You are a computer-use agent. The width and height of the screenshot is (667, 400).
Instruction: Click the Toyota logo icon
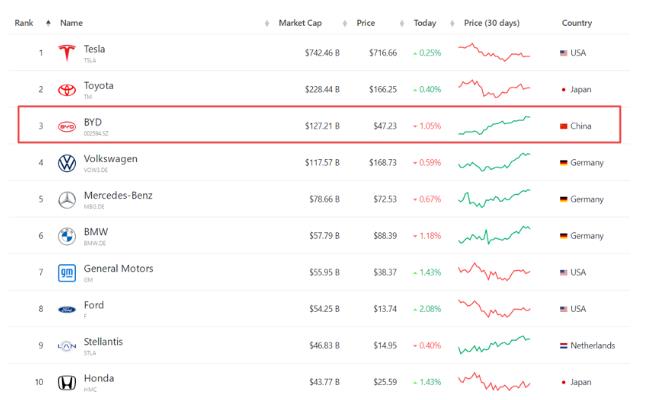point(68,90)
